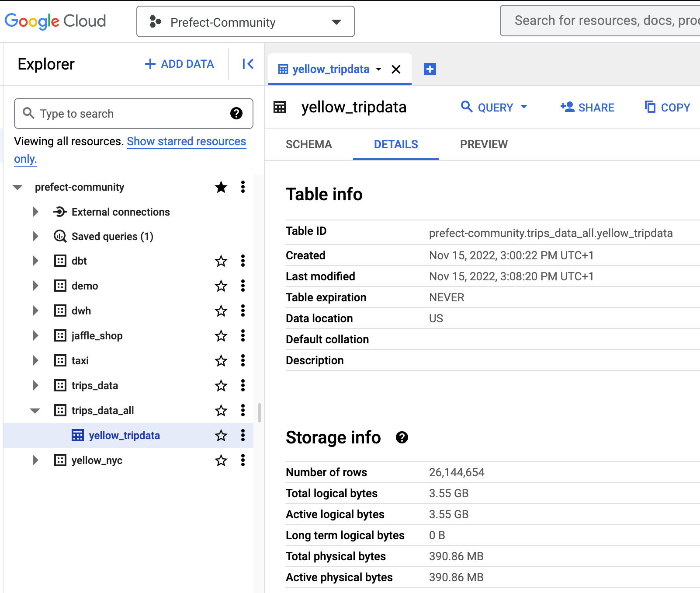Screen dimensions: 700x593
Task: Click QUERY button
Action: [x=487, y=107]
